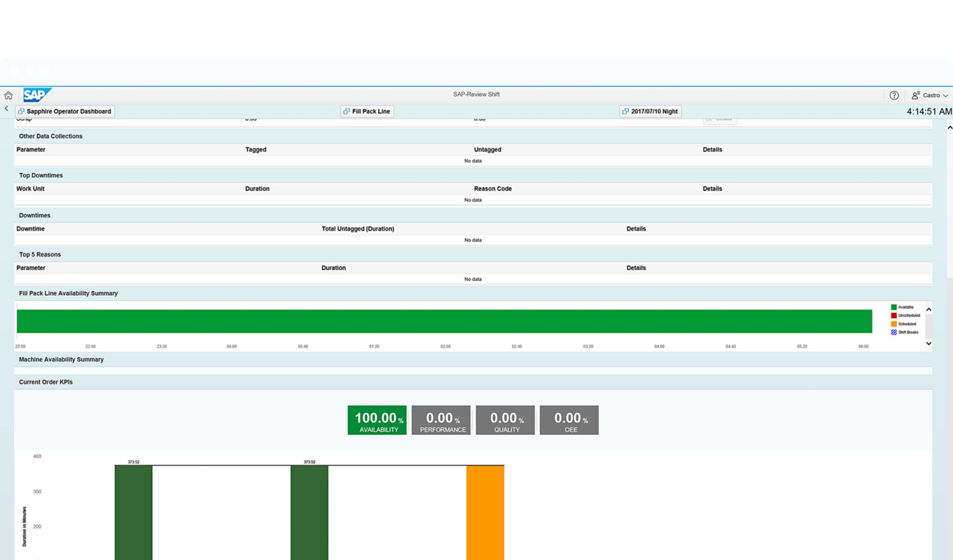Click the green Available color swatch

pyautogui.click(x=893, y=307)
